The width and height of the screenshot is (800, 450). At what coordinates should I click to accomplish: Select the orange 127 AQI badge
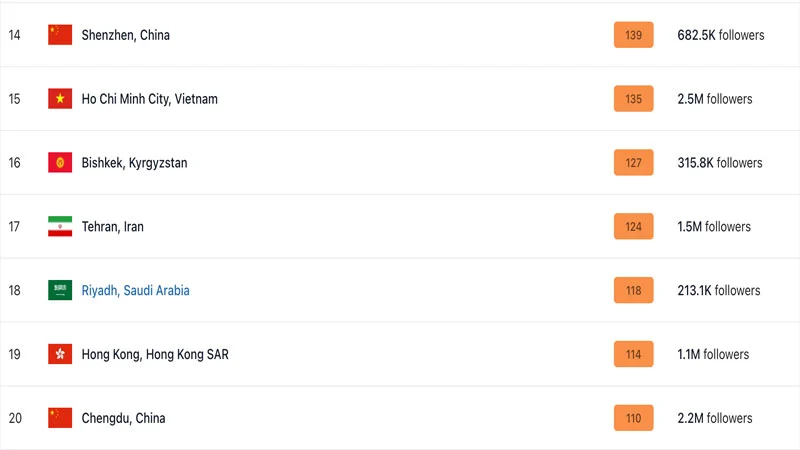(x=633, y=163)
